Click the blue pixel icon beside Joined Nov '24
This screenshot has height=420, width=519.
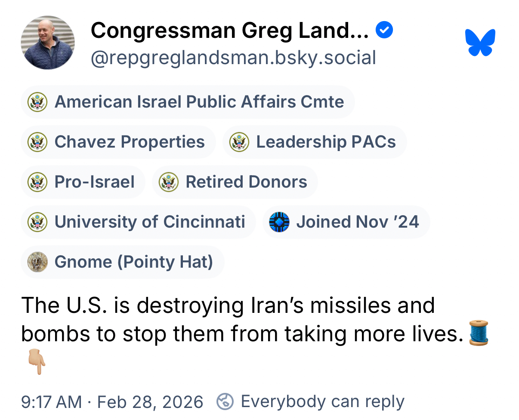(x=279, y=222)
